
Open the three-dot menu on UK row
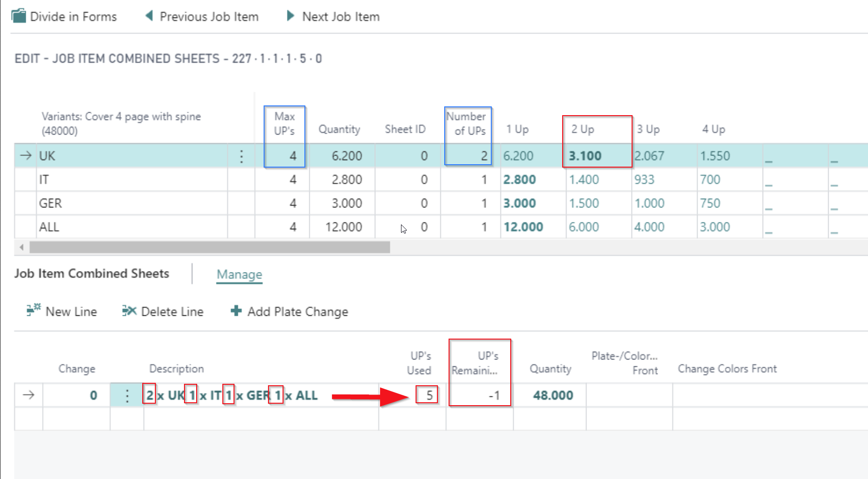[241, 156]
